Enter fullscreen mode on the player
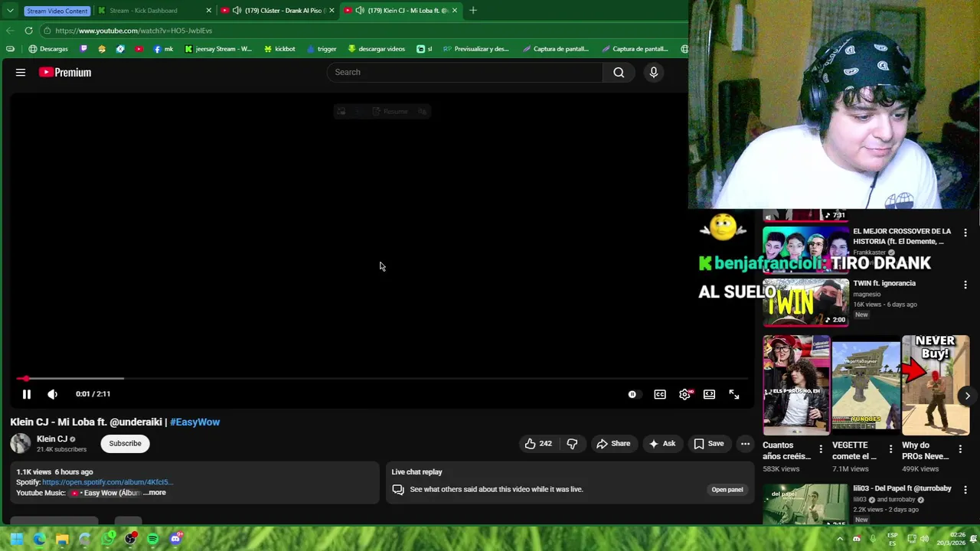Image resolution: width=980 pixels, height=551 pixels. pos(734,394)
